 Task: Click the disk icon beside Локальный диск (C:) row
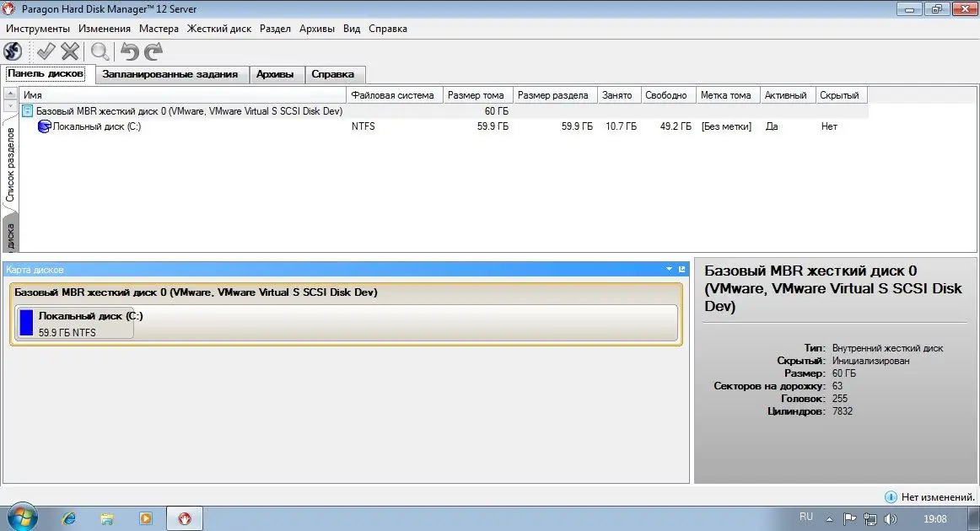tap(44, 126)
